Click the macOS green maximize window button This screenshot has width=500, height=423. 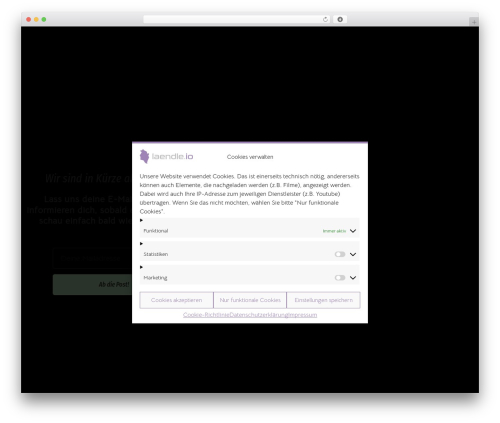tap(44, 19)
